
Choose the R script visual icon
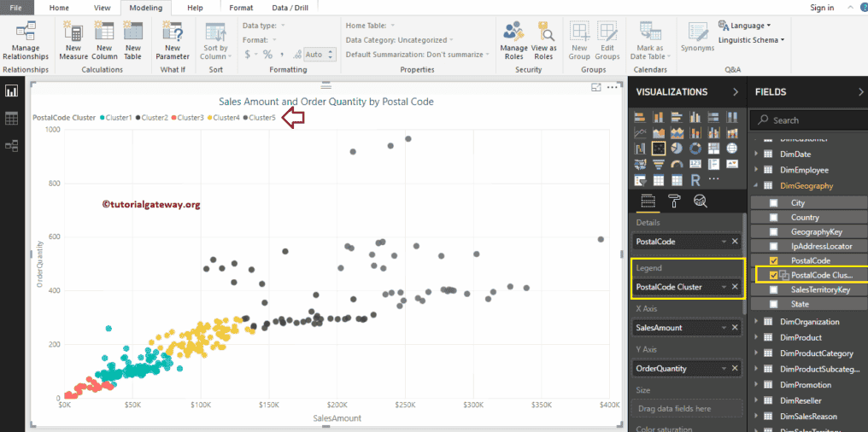coord(695,179)
